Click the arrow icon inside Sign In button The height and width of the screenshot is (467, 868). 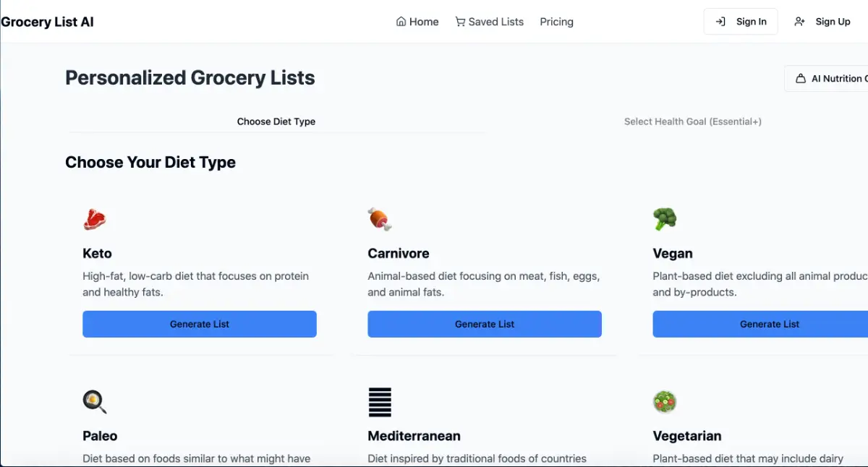[x=721, y=21]
